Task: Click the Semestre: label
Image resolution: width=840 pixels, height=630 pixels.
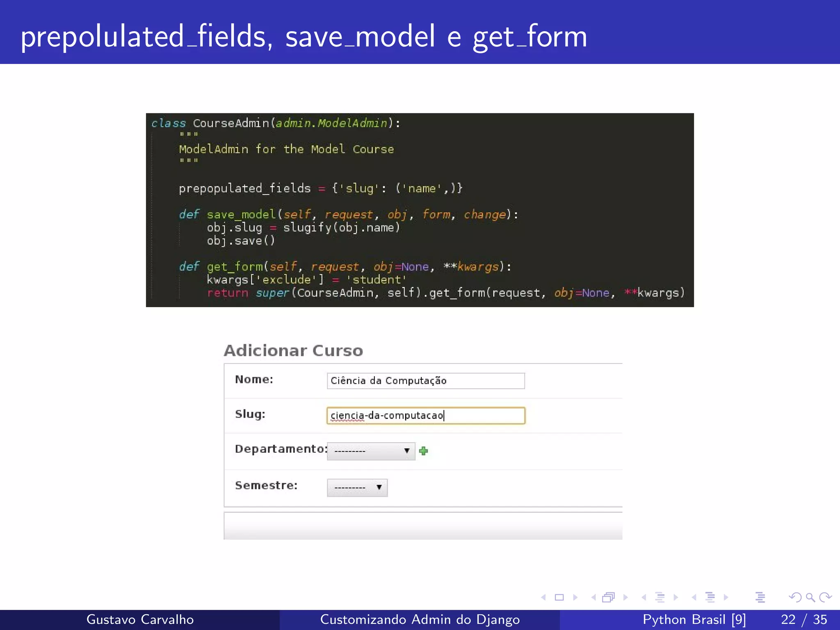Action: (x=266, y=485)
